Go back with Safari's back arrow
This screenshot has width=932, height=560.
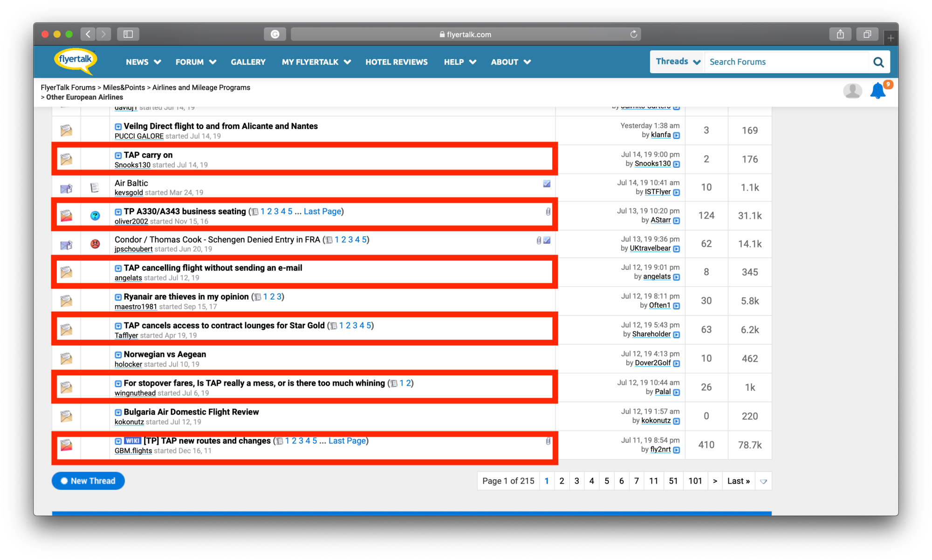[88, 34]
